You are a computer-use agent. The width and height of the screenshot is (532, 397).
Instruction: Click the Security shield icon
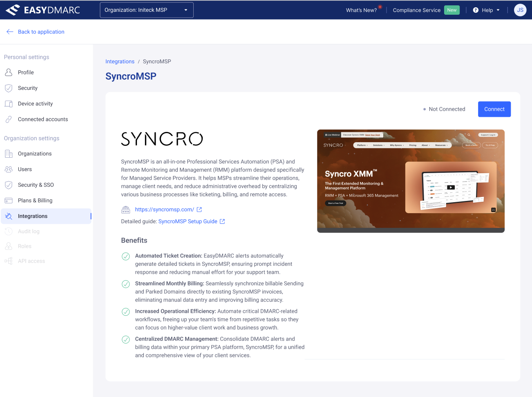pyautogui.click(x=9, y=88)
